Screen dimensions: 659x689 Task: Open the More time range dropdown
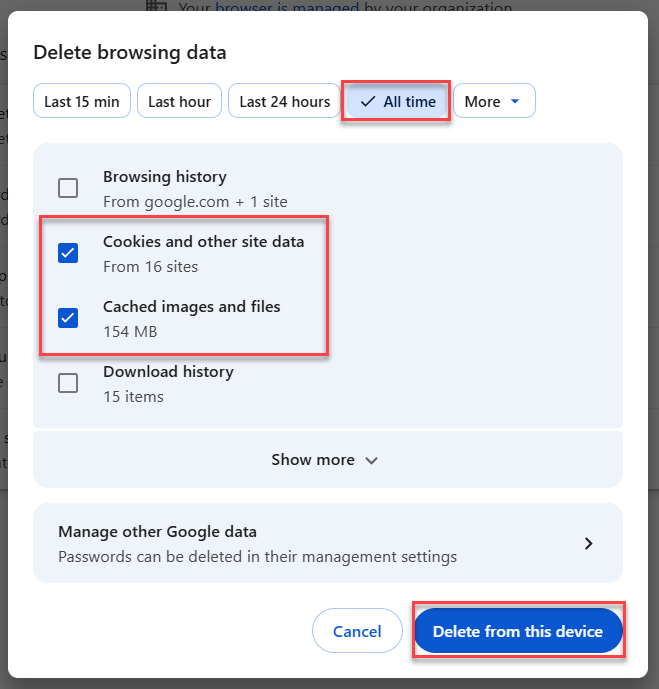pyautogui.click(x=493, y=102)
